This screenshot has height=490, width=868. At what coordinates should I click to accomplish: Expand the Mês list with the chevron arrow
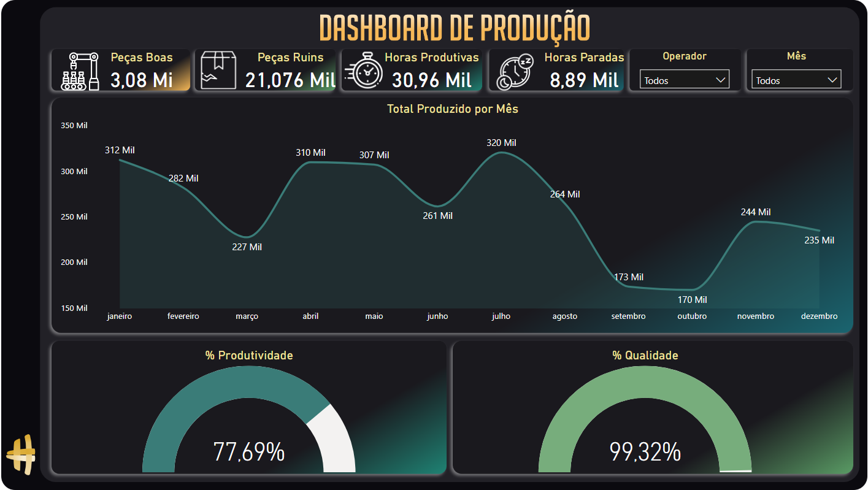coord(832,80)
